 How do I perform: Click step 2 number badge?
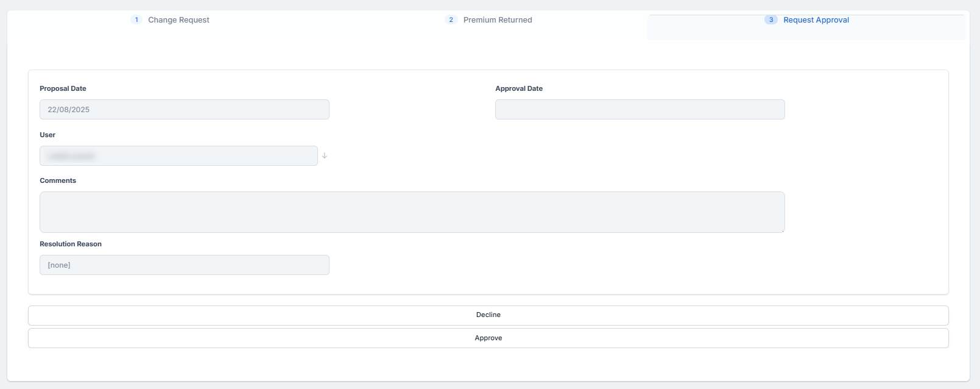pyautogui.click(x=451, y=20)
